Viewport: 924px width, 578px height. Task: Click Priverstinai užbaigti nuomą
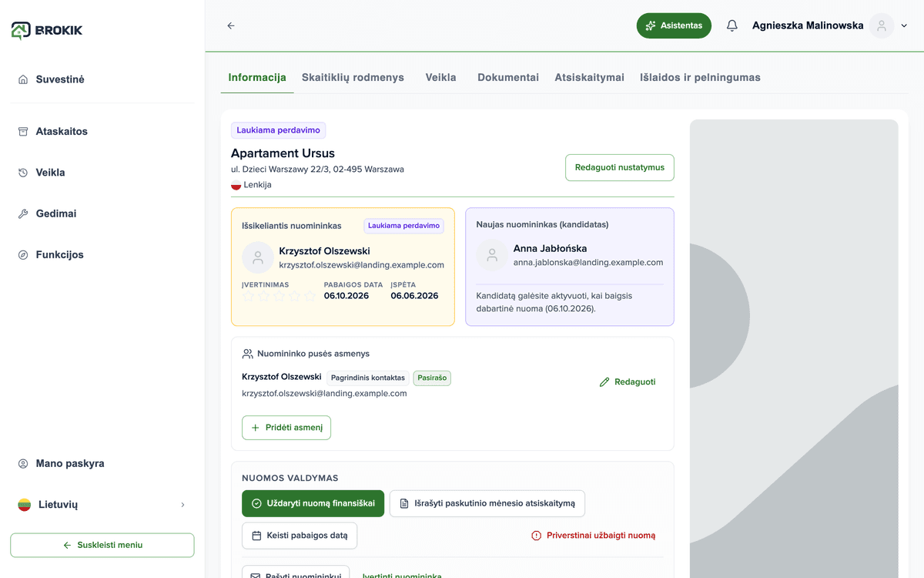pyautogui.click(x=593, y=536)
